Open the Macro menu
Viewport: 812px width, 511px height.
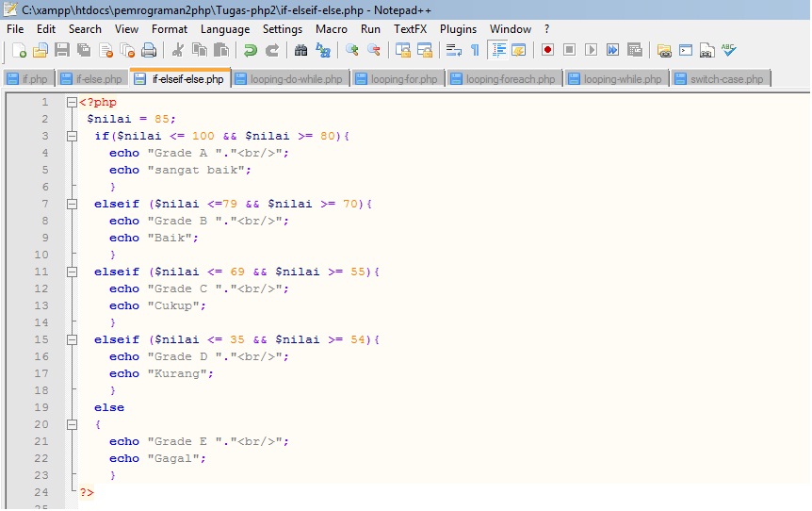pos(332,29)
